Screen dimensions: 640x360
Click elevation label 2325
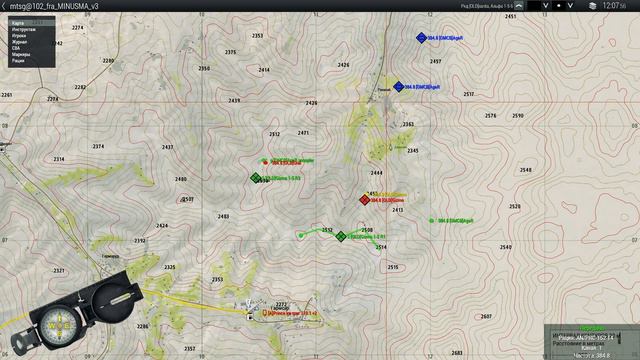click(x=169, y=267)
